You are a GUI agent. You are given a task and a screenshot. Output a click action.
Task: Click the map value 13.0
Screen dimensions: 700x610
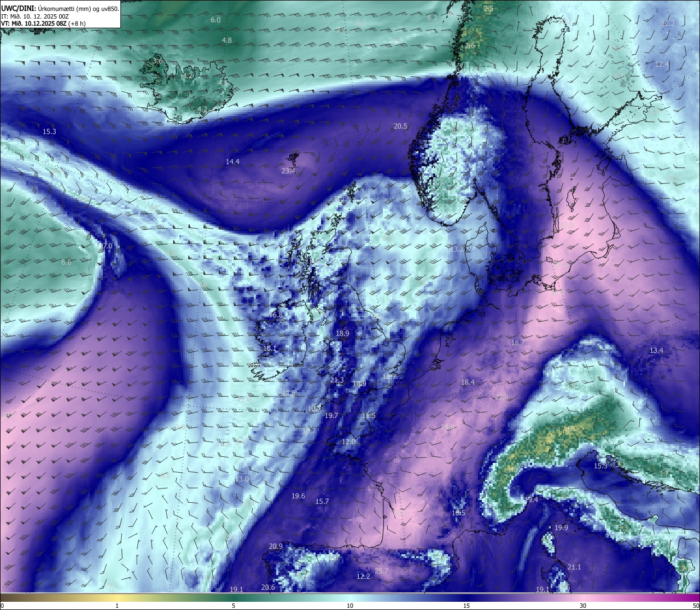(x=241, y=479)
